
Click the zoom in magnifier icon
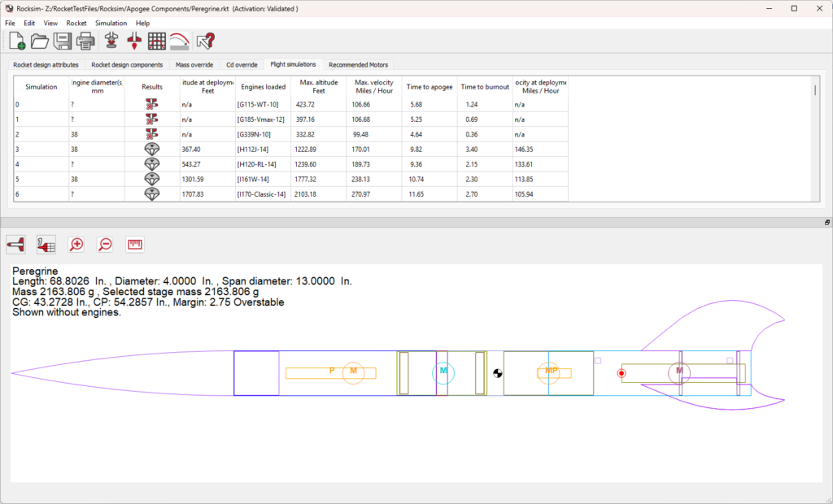76,244
